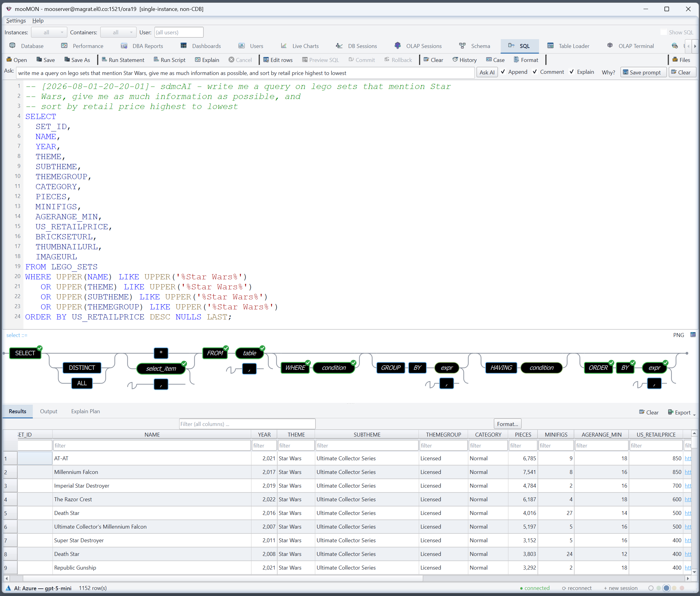The height and width of the screenshot is (596, 700).
Task: Select the blue theme dot in status bar
Action: pos(666,588)
